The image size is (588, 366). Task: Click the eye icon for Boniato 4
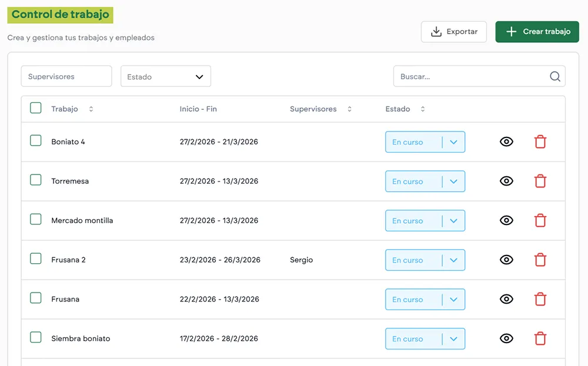pos(506,142)
